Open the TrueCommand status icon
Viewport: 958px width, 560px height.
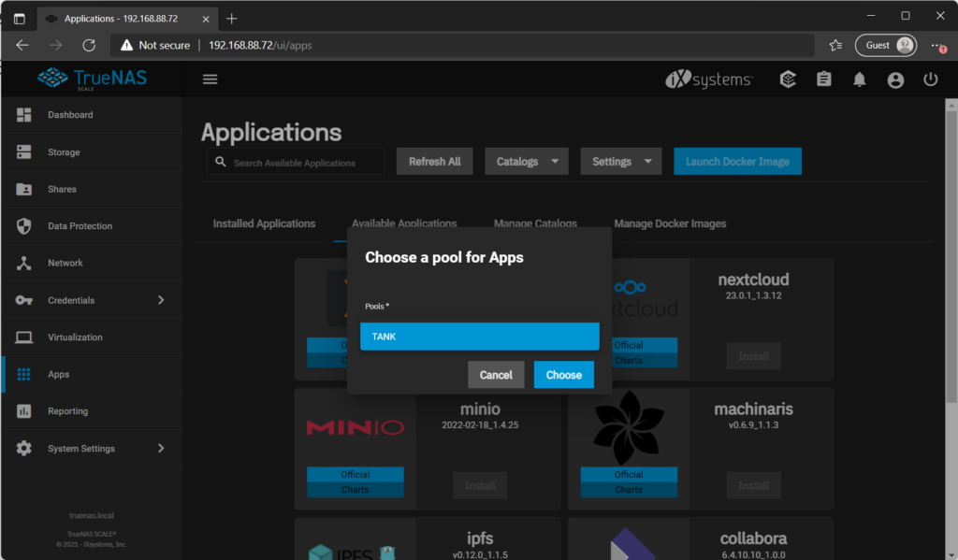788,79
